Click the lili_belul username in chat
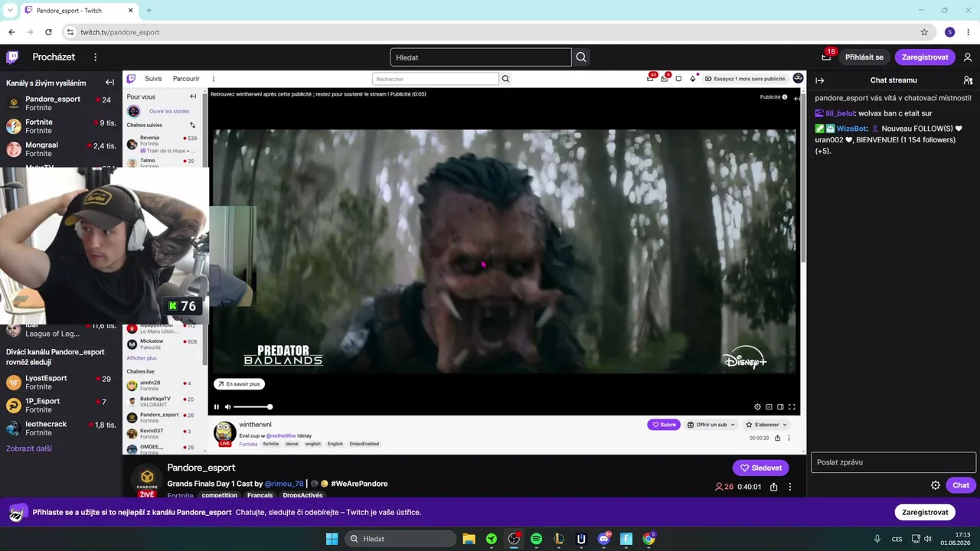This screenshot has height=551, width=980. pos(840,113)
